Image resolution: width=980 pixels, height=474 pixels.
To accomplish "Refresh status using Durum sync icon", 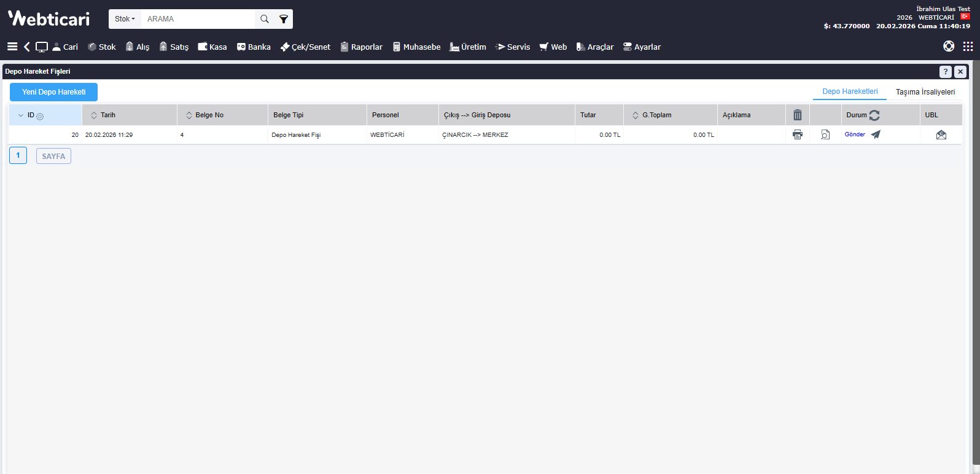I will click(874, 115).
